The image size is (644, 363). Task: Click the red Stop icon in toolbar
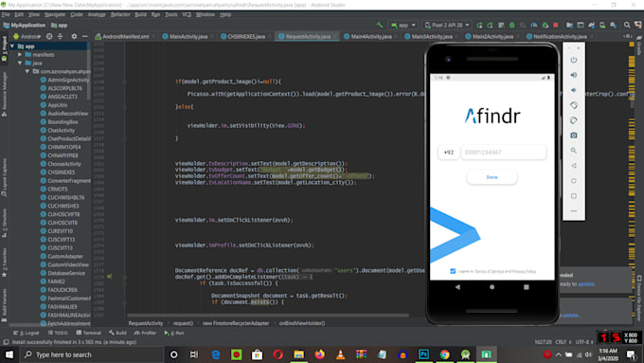(556, 25)
